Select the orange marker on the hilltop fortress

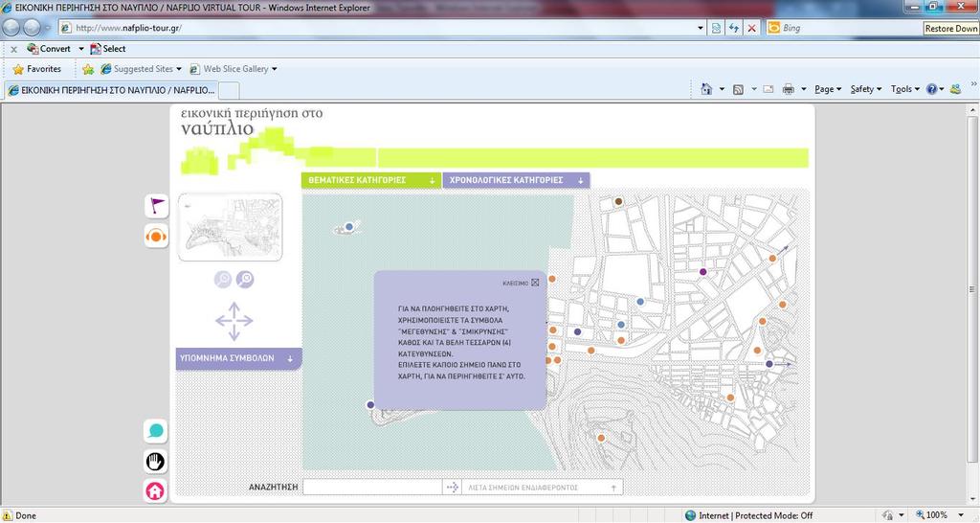(601, 438)
